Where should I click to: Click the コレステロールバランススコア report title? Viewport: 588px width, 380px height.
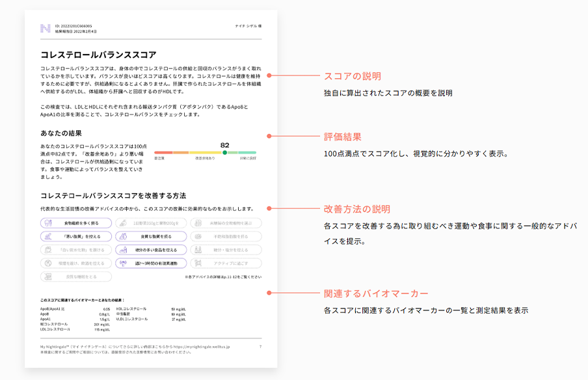(x=98, y=55)
